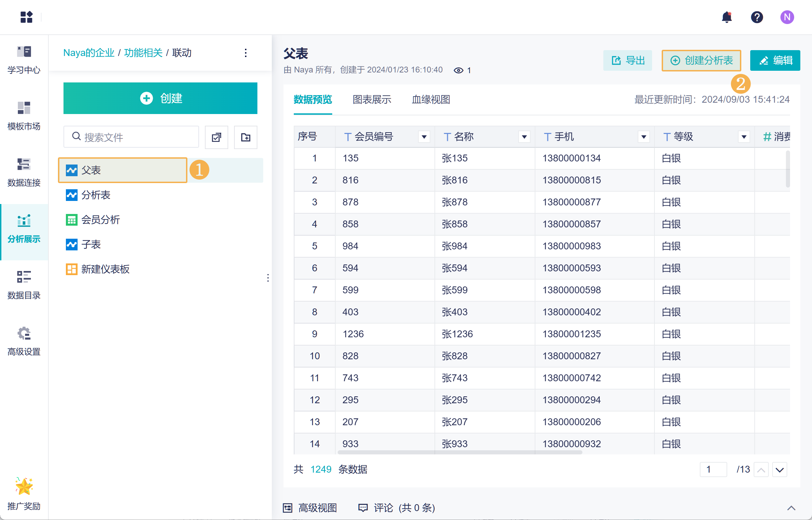Switch to the 血缘视图 tab
Image resolution: width=812 pixels, height=520 pixels.
pyautogui.click(x=431, y=100)
